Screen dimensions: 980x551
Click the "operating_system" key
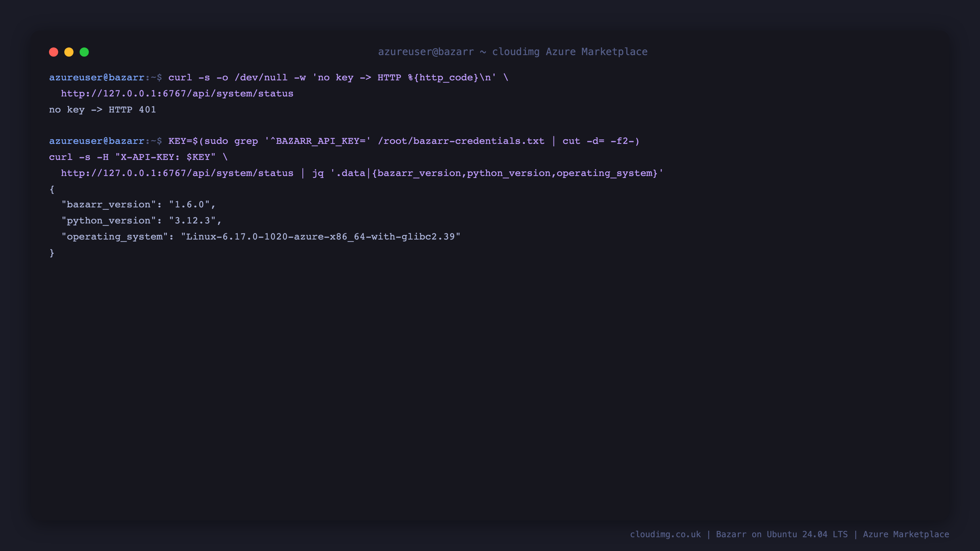tap(115, 237)
